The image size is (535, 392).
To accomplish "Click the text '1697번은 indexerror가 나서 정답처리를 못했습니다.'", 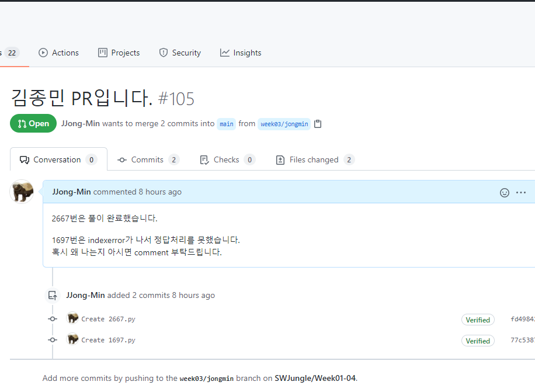I will 145,240.
